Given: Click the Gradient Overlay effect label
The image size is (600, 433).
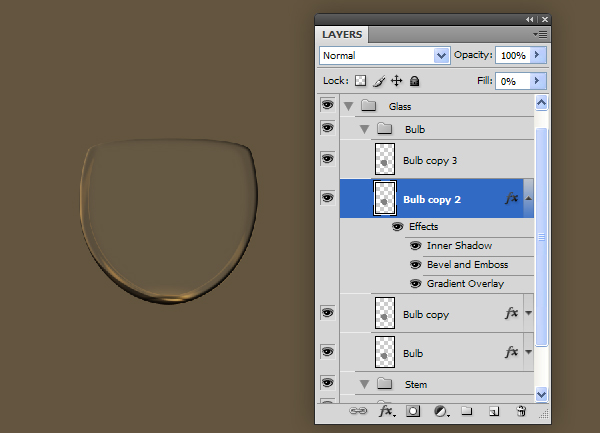Looking at the screenshot, I should click(x=465, y=283).
